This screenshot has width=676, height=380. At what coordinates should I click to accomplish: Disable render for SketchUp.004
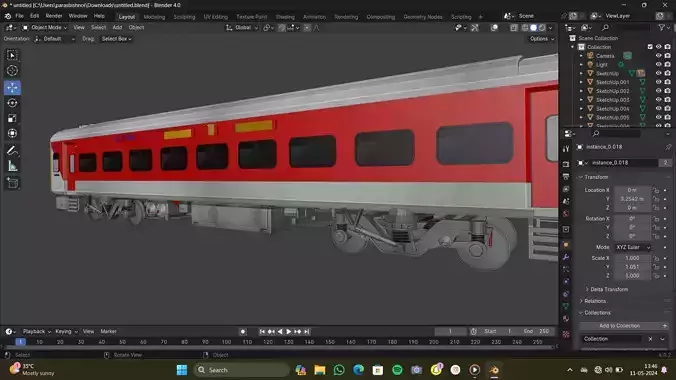click(667, 109)
